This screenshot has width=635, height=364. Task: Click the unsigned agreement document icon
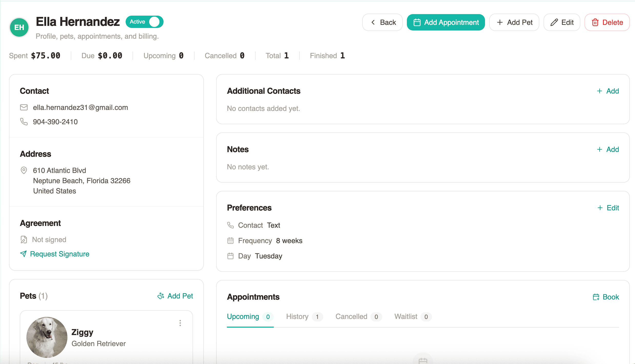click(x=24, y=240)
